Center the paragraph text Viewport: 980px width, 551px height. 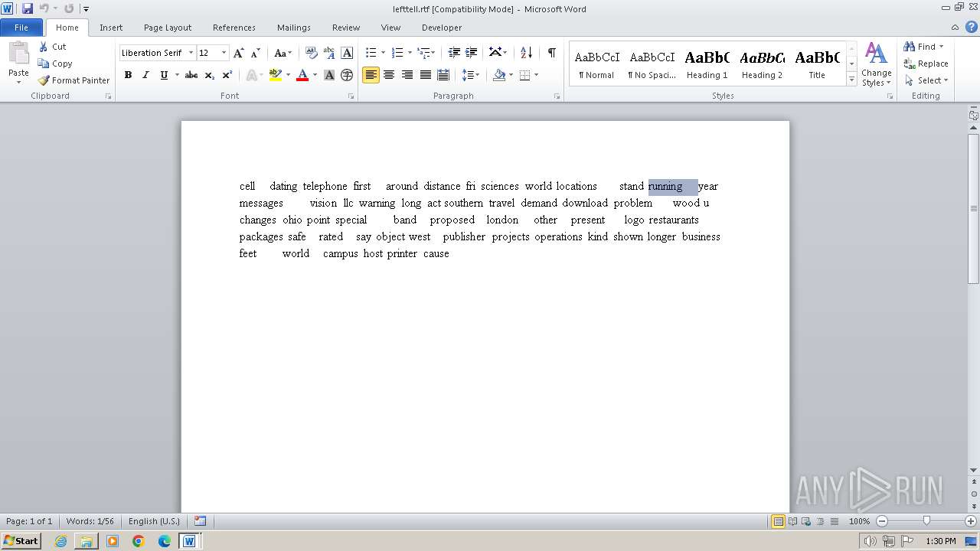click(x=389, y=75)
